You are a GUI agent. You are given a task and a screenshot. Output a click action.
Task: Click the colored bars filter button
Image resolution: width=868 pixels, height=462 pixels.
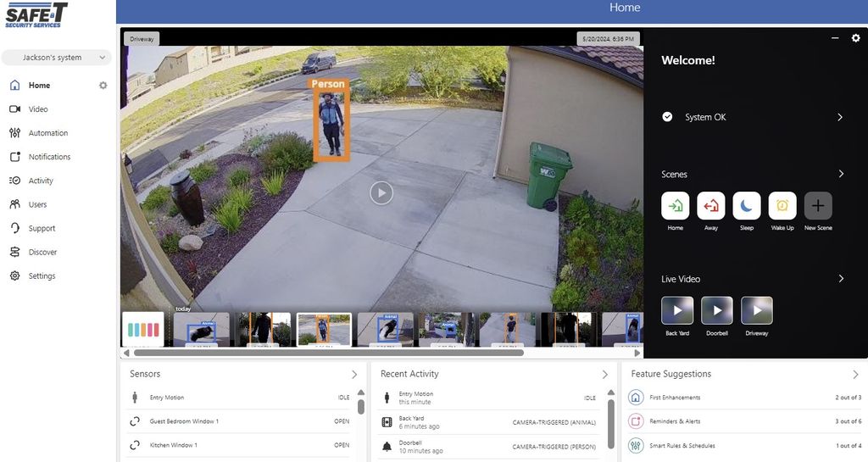(x=142, y=329)
